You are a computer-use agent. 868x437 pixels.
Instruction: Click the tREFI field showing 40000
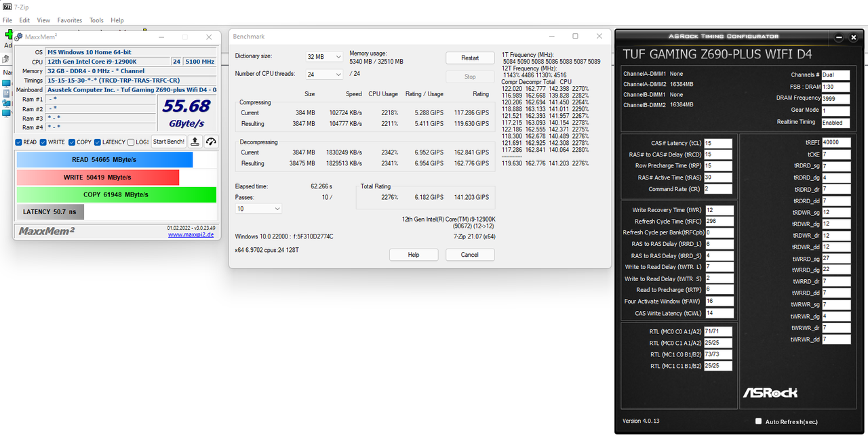835,142
